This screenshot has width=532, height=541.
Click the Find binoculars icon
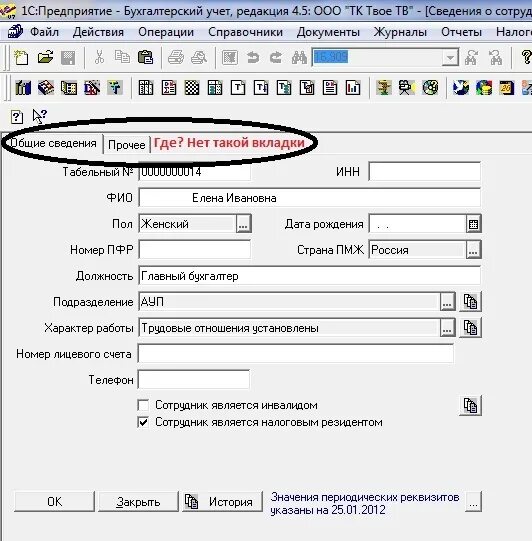point(299,58)
